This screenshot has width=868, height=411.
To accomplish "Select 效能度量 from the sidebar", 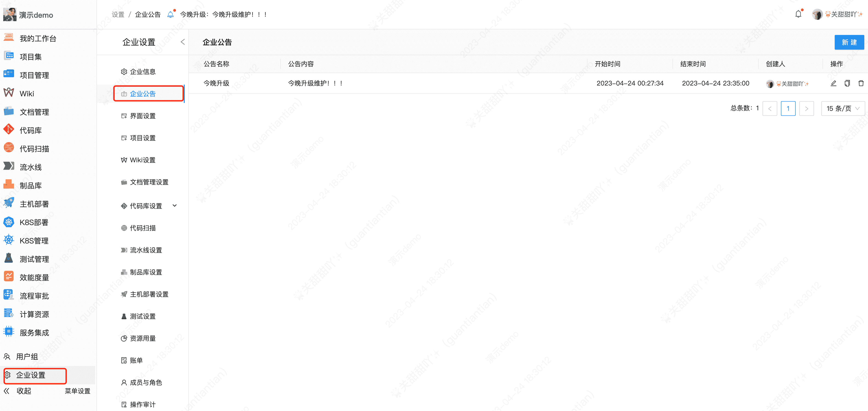I will [x=34, y=277].
